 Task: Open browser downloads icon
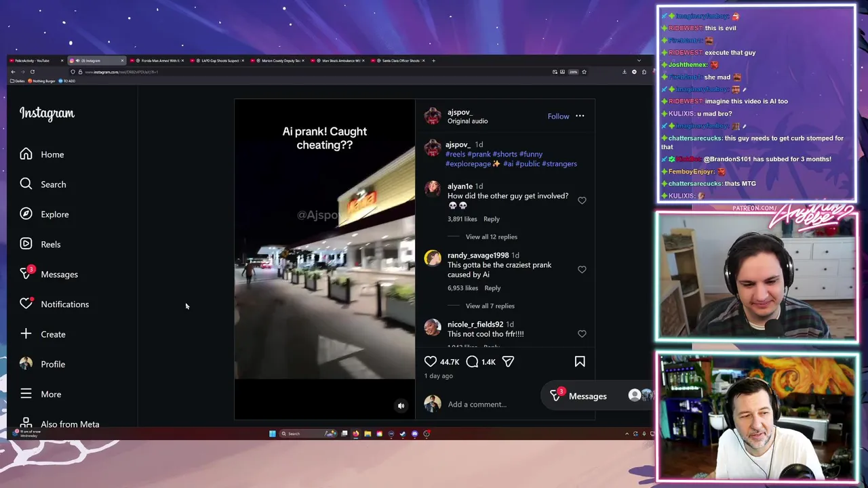(625, 72)
